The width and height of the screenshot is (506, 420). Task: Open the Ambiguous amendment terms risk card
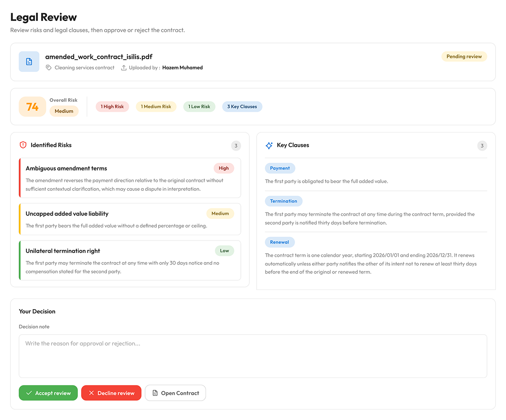click(130, 178)
